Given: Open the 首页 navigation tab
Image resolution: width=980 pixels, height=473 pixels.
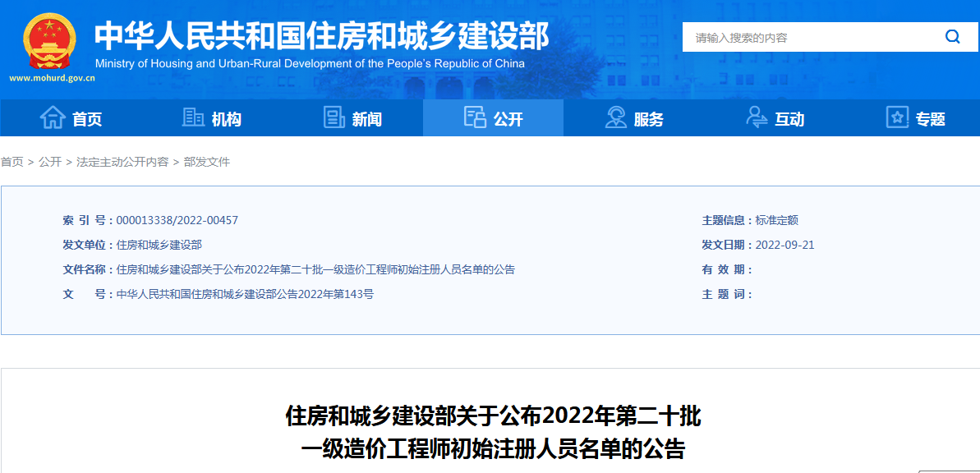Looking at the screenshot, I should click(71, 117).
